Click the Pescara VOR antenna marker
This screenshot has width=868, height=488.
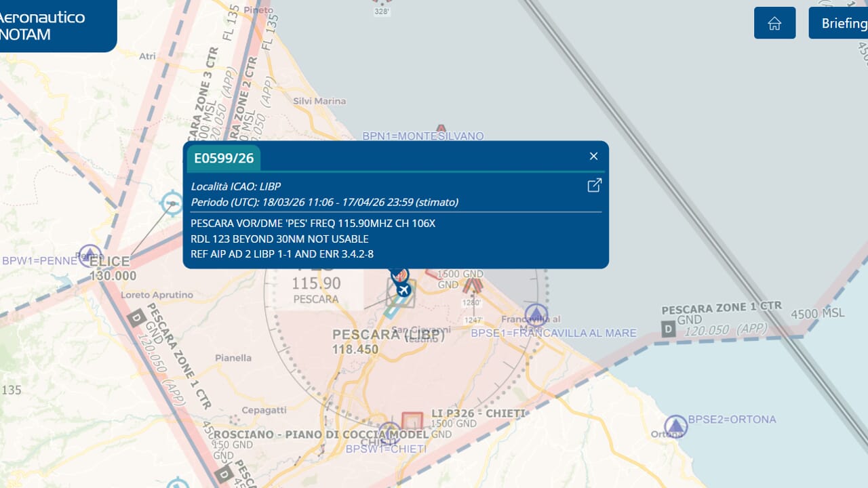(x=399, y=274)
